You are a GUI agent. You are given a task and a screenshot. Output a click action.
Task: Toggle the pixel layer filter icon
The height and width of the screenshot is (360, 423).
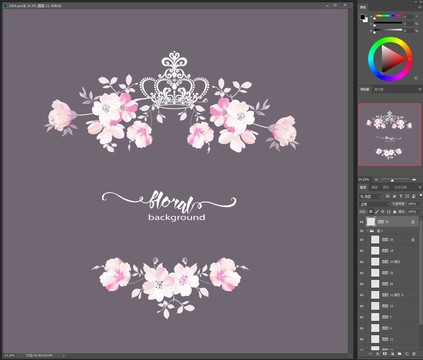coord(387,196)
